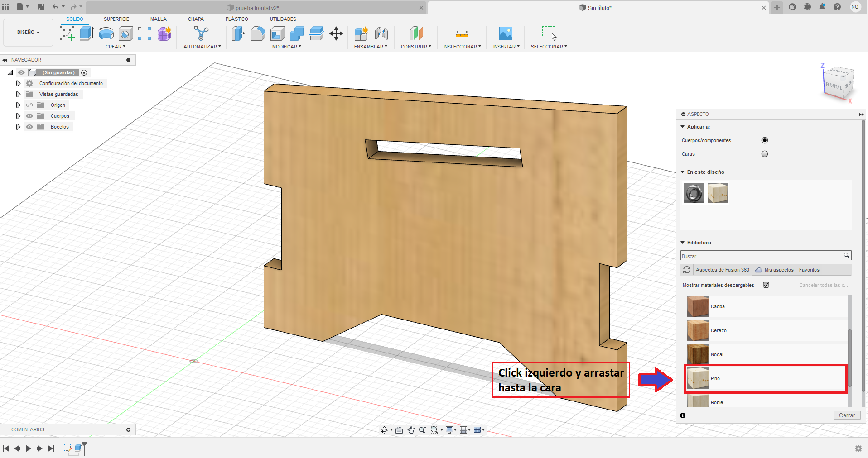Click the Joint tool icon
This screenshot has width=868, height=458.
[x=381, y=33]
